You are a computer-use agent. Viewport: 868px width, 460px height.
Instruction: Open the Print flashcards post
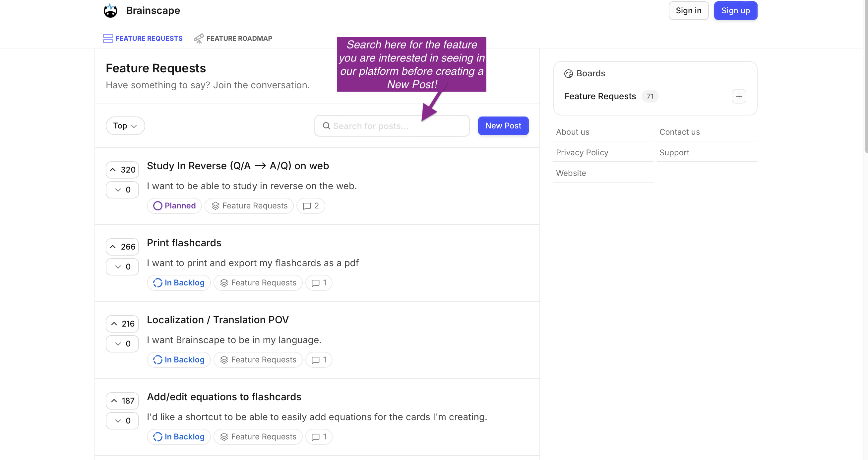pos(184,243)
